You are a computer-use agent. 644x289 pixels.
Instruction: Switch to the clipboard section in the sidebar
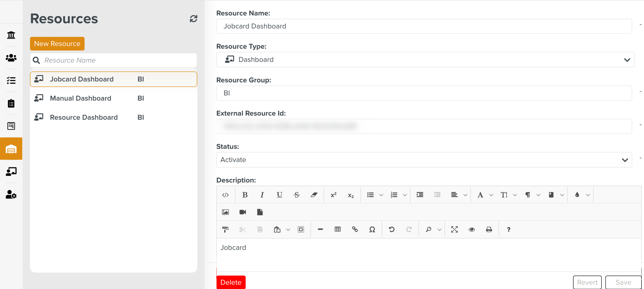pyautogui.click(x=11, y=103)
